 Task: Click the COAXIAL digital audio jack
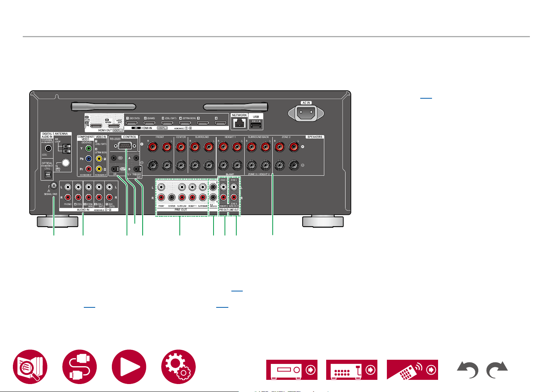(48, 149)
